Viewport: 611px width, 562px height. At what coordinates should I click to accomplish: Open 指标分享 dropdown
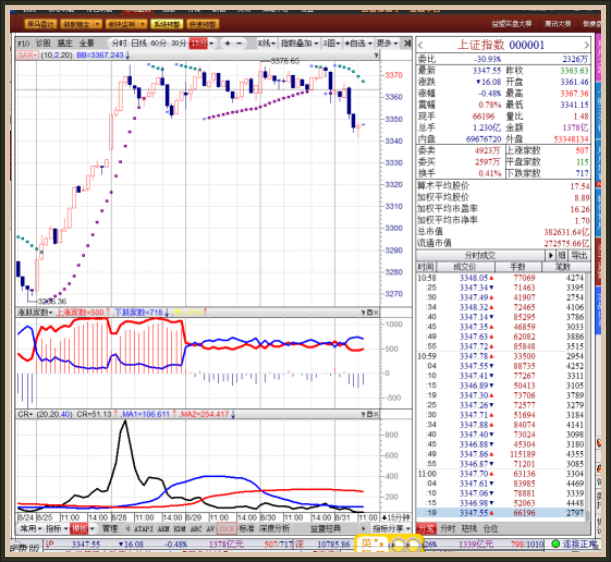pyautogui.click(x=391, y=528)
